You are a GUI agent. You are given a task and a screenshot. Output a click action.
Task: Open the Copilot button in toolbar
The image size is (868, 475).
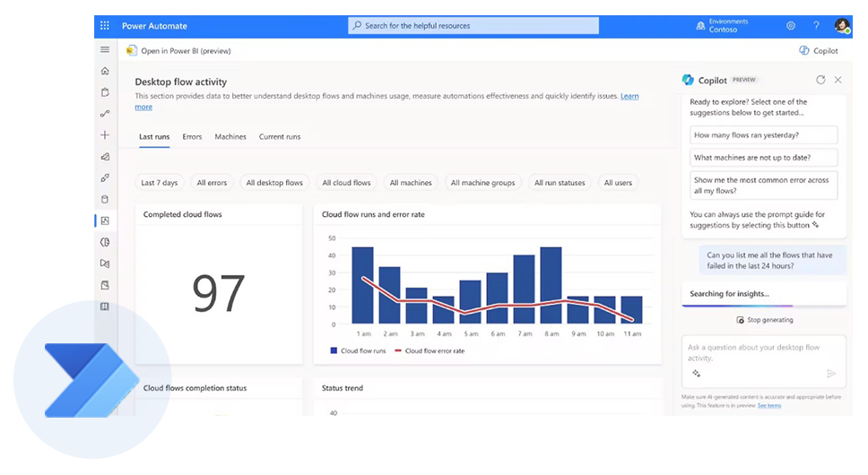[819, 51]
